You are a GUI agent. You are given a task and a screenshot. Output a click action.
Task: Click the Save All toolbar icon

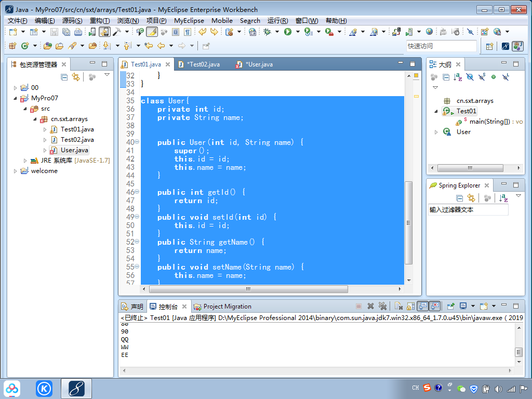tap(66, 32)
